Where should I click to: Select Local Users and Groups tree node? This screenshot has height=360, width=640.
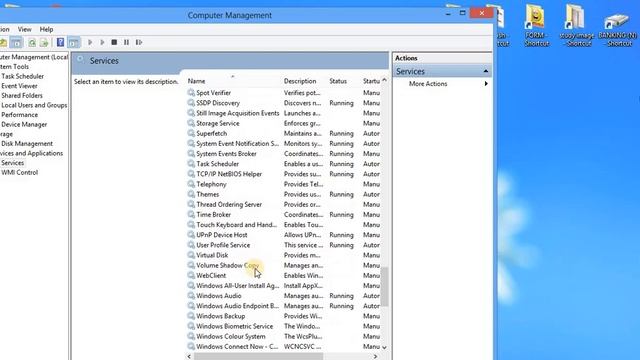tap(34, 105)
